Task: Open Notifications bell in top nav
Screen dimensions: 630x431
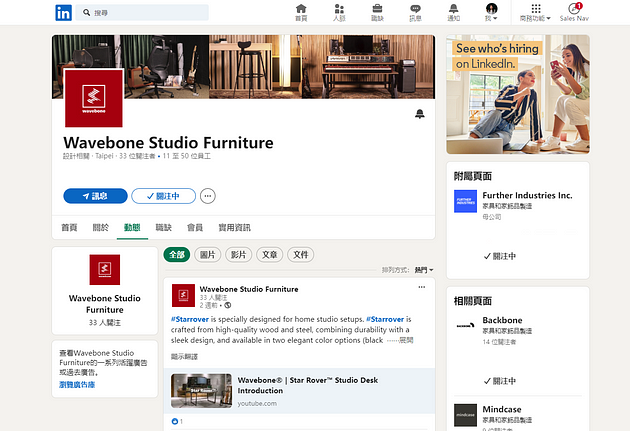Action: [453, 12]
